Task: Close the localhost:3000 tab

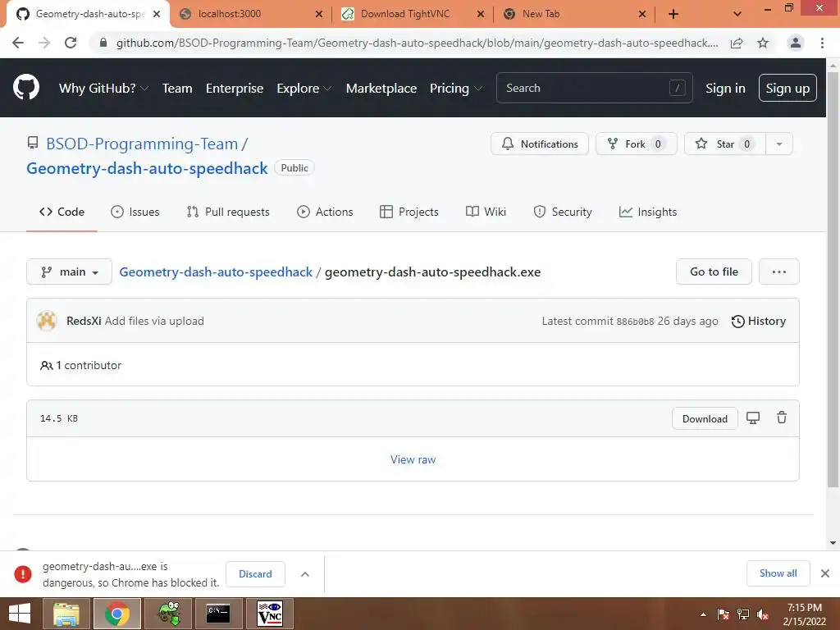Action: click(x=319, y=15)
